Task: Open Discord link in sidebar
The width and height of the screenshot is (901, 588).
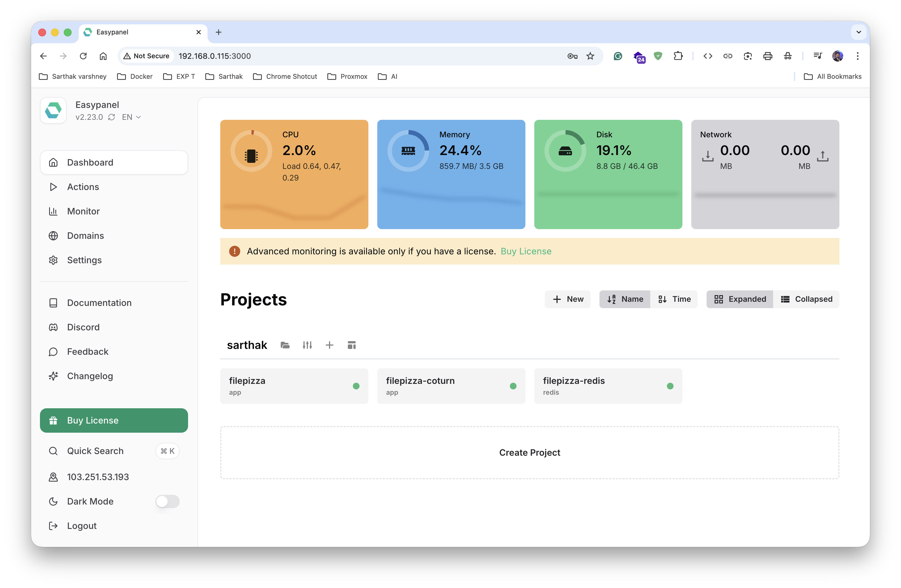Action: [x=83, y=327]
